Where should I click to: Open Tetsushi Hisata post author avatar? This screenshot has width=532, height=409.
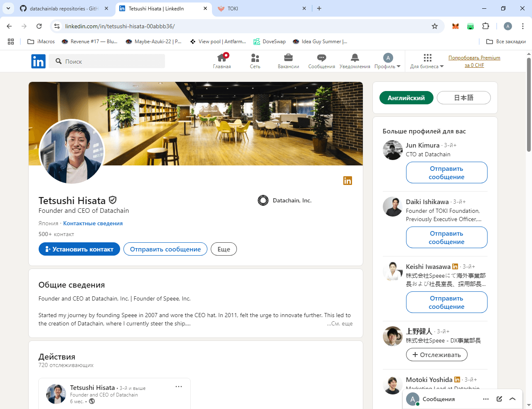(x=56, y=394)
